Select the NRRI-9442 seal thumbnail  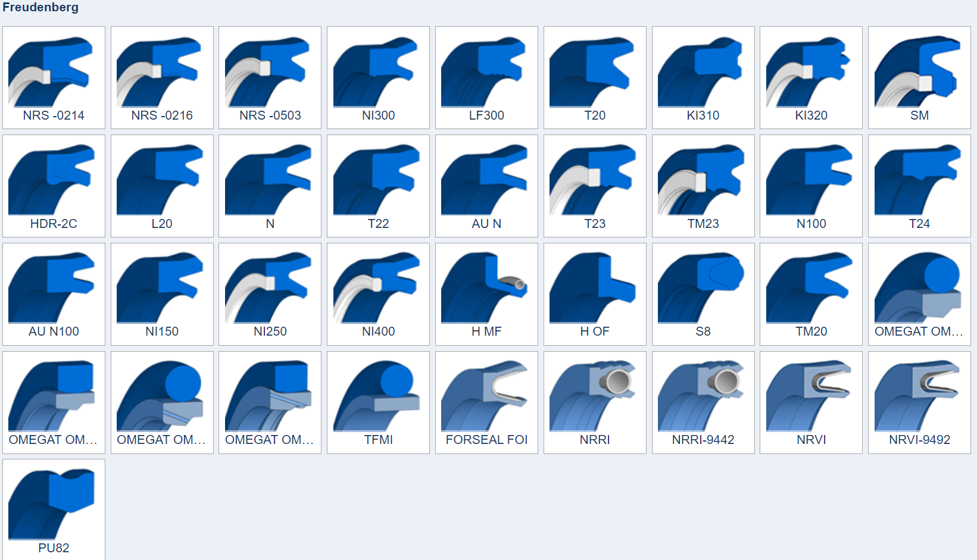pyautogui.click(x=703, y=402)
